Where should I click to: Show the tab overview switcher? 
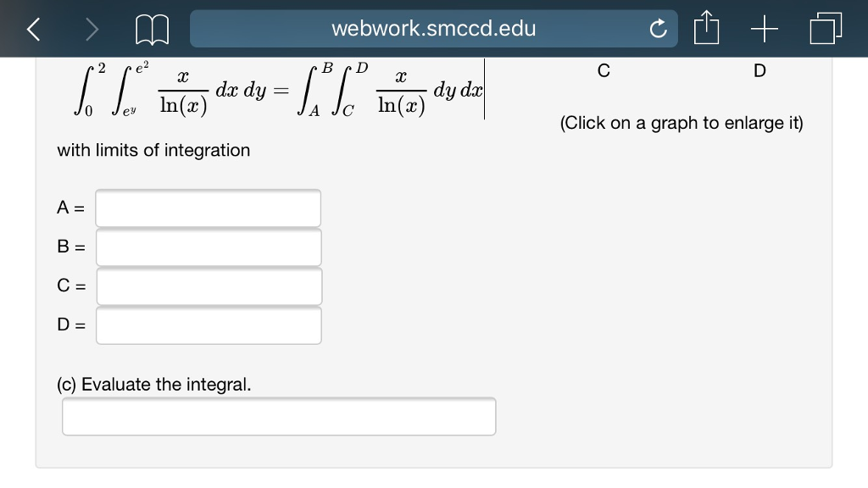825,28
